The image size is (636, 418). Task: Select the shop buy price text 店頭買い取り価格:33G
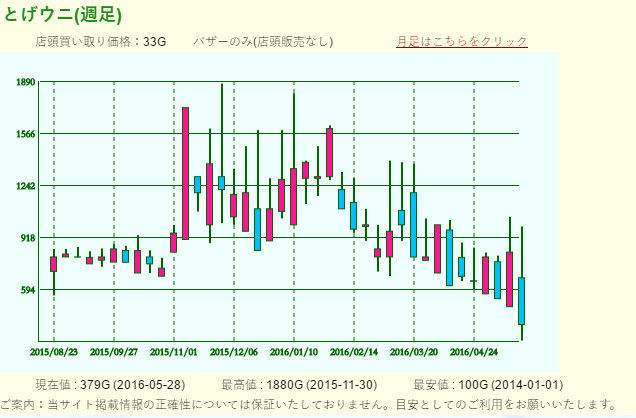(x=101, y=41)
